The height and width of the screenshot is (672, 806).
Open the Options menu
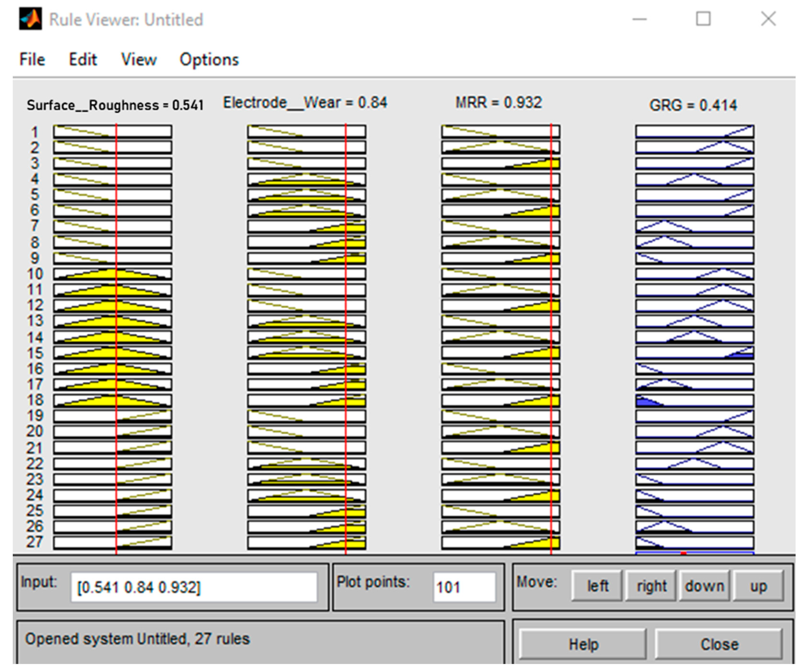point(209,60)
